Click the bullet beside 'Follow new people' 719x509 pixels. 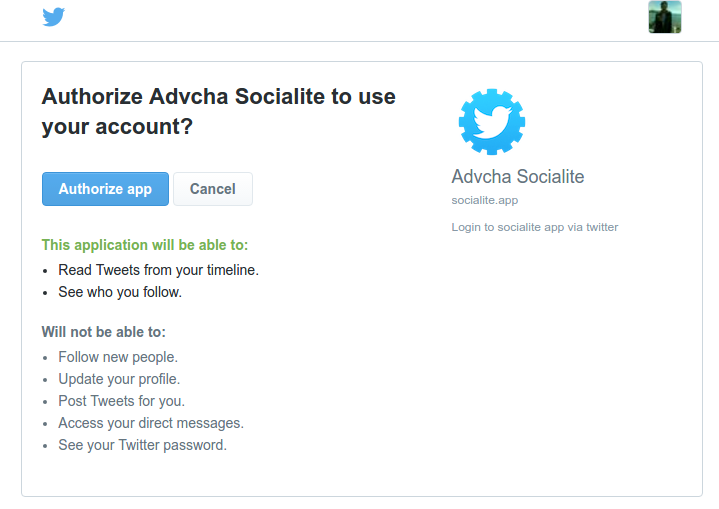coord(47,358)
